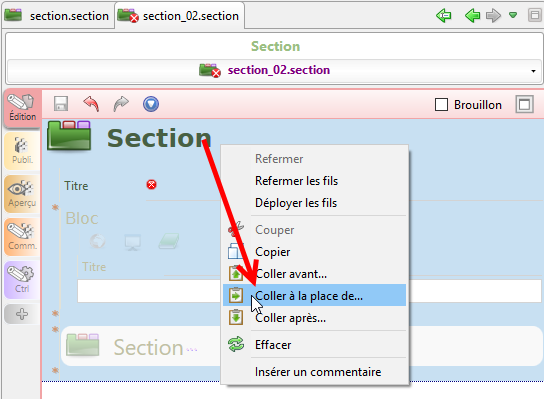
Task: Click the maximize editor icon in tab bar
Action: (x=534, y=15)
